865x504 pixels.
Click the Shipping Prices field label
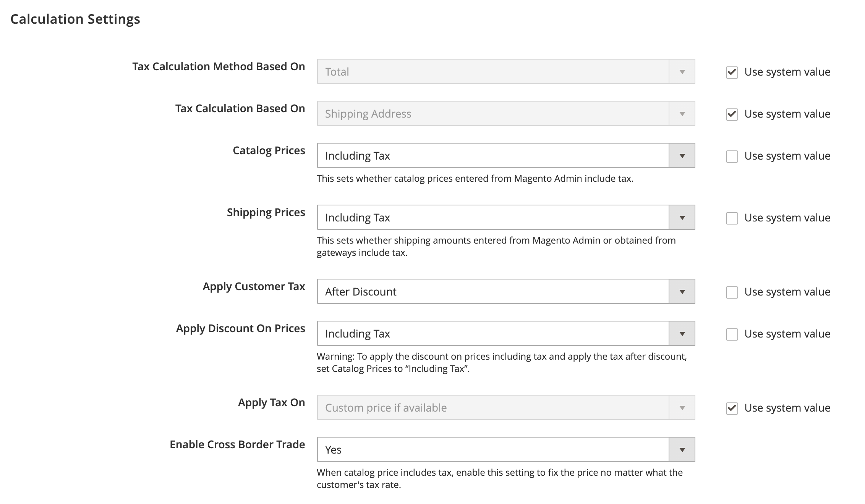click(x=266, y=212)
